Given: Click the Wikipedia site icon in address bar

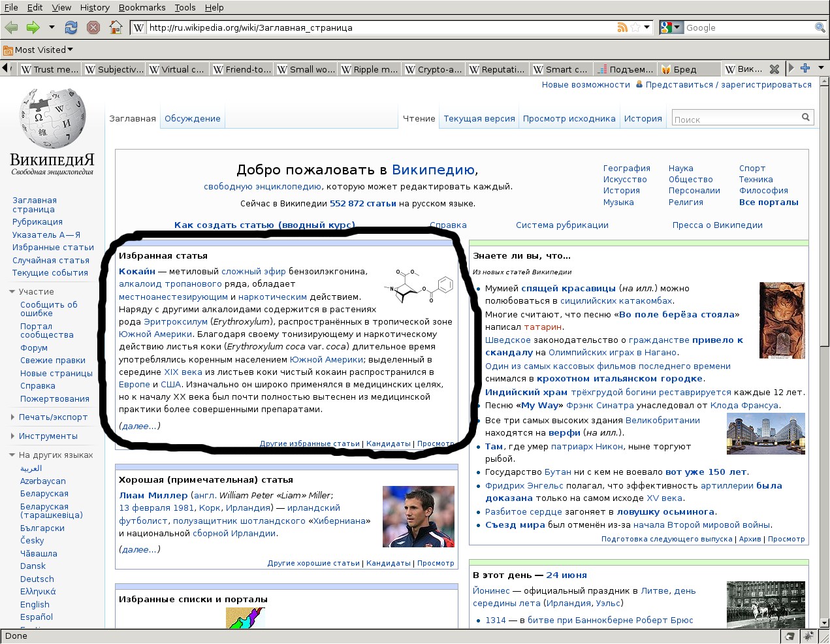Looking at the screenshot, I should 138,27.
